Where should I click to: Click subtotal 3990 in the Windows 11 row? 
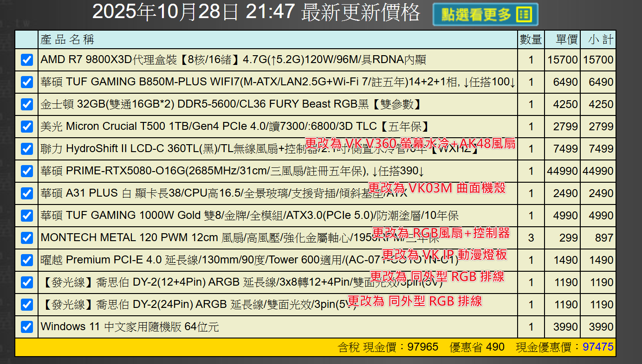click(601, 327)
